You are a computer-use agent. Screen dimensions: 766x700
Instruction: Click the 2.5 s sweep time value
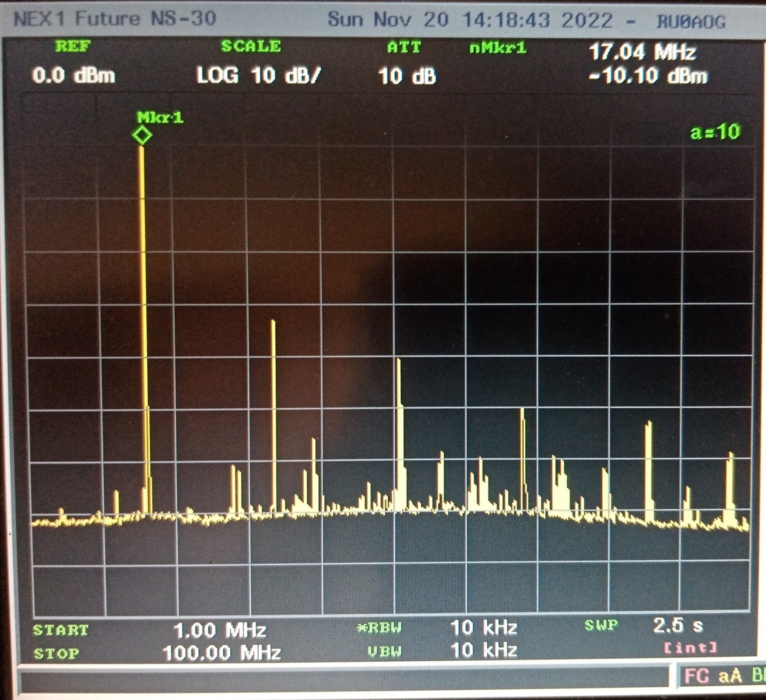[678, 625]
